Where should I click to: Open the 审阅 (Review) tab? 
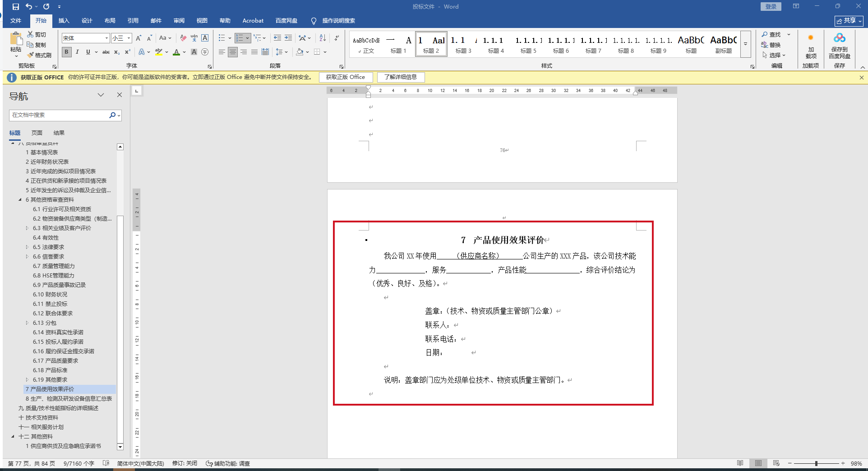(179, 21)
